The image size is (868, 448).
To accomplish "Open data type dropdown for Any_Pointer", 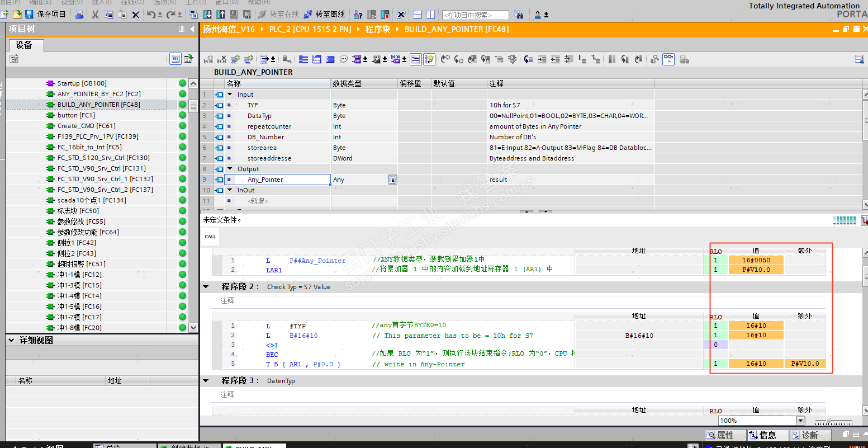I will coord(392,180).
